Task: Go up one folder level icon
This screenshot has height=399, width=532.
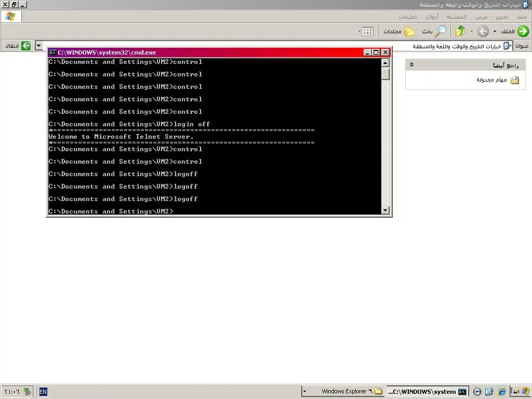Action: point(460,31)
